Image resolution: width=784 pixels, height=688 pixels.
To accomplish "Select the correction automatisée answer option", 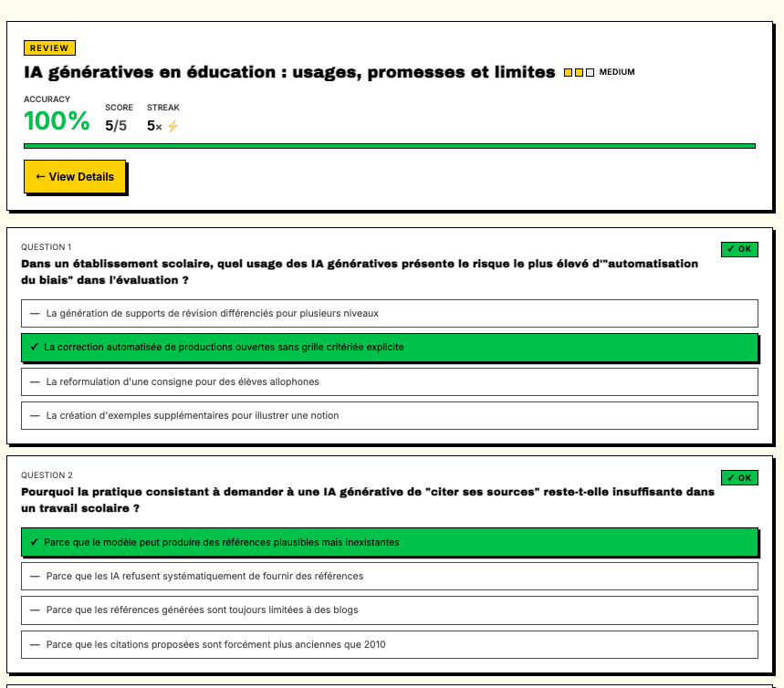I will pyautogui.click(x=389, y=347).
